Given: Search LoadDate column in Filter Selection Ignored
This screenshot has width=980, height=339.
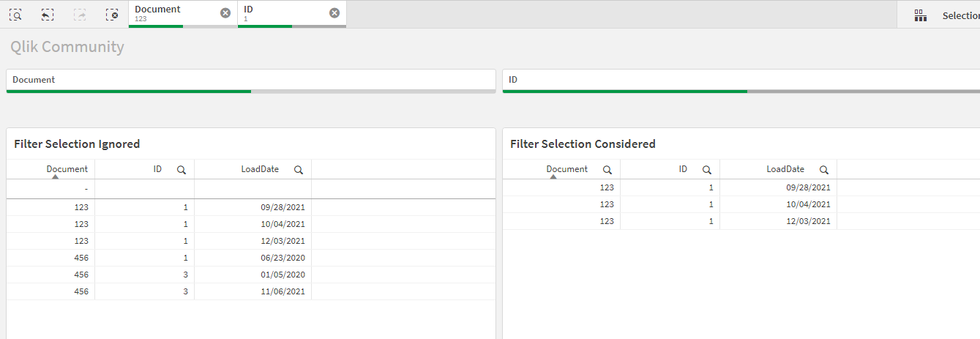Looking at the screenshot, I should [x=299, y=170].
